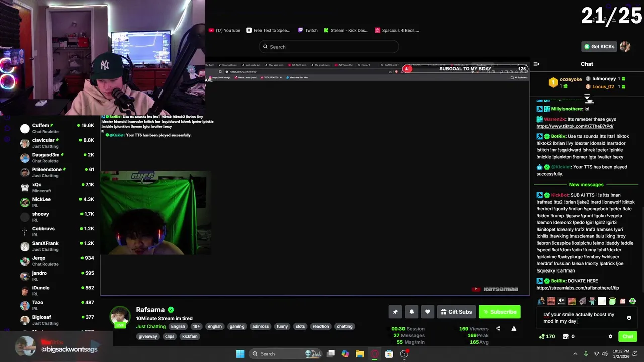Send message with green Chat button
Screen dimensions: 644x362
click(x=627, y=337)
